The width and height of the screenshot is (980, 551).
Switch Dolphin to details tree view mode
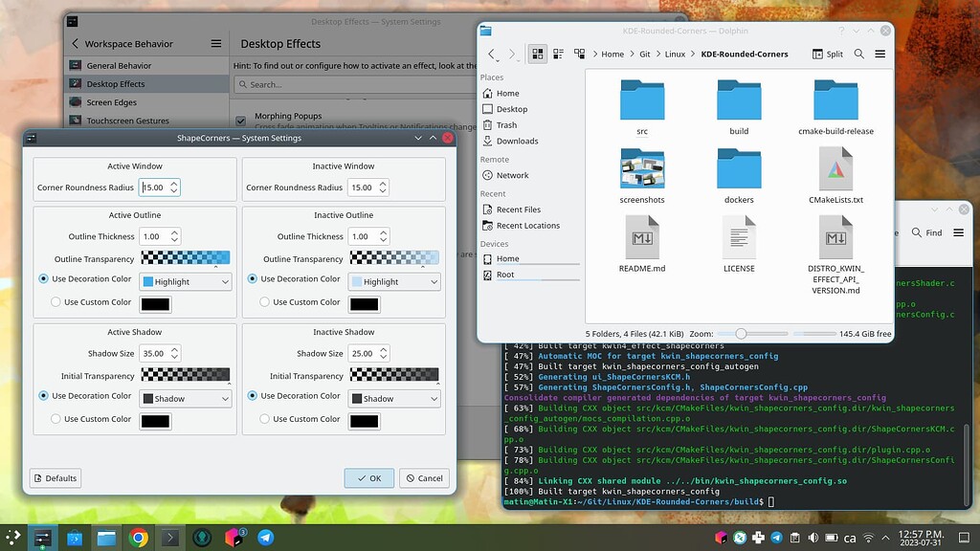(579, 54)
